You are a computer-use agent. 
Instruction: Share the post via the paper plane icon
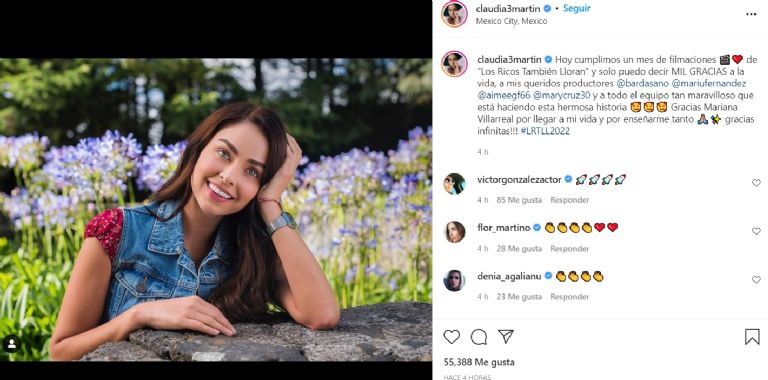[505, 336]
